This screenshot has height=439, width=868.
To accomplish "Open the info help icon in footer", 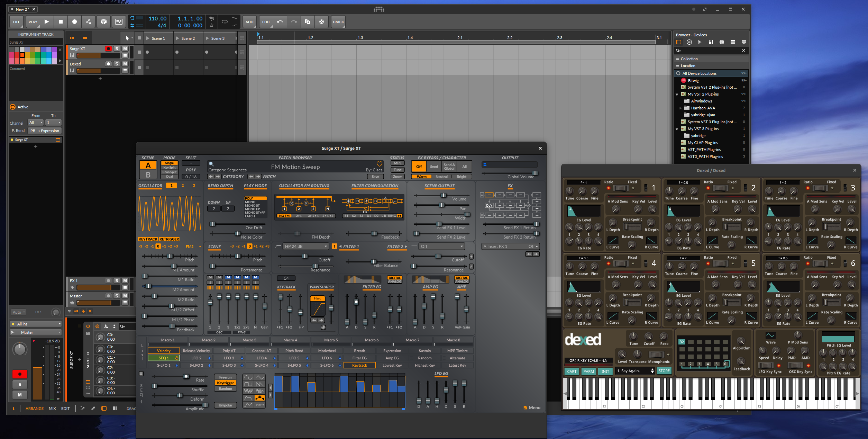I will pos(13,409).
